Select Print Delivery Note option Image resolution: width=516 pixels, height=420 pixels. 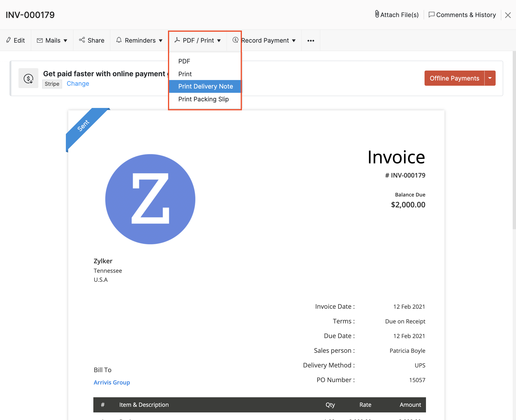click(x=206, y=86)
